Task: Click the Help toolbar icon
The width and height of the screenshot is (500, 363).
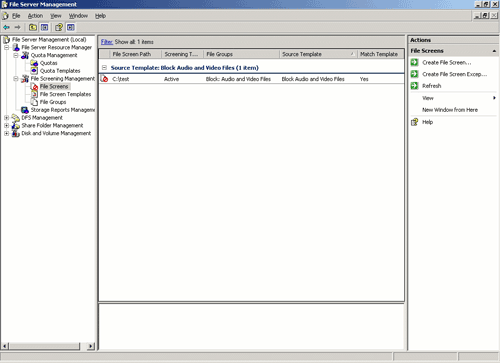Action: coord(59,27)
